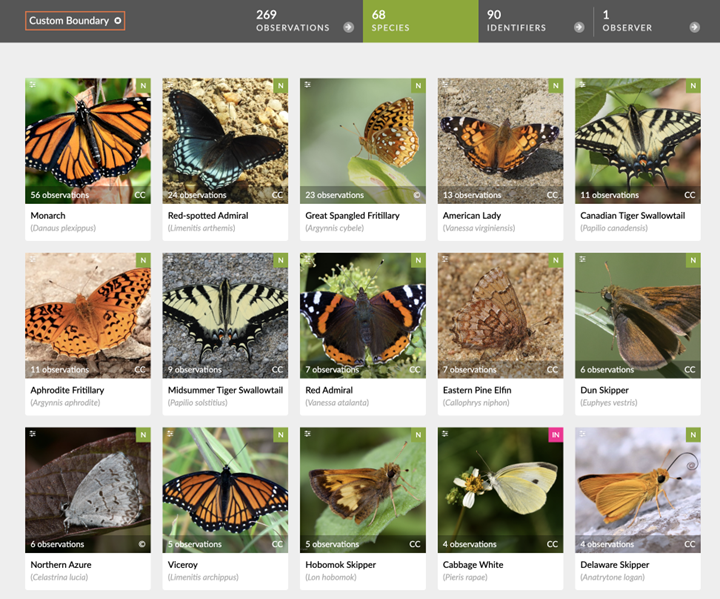The width and height of the screenshot is (720, 599).
Task: Click the arrow icon next to 269 Observations
Action: (x=348, y=27)
